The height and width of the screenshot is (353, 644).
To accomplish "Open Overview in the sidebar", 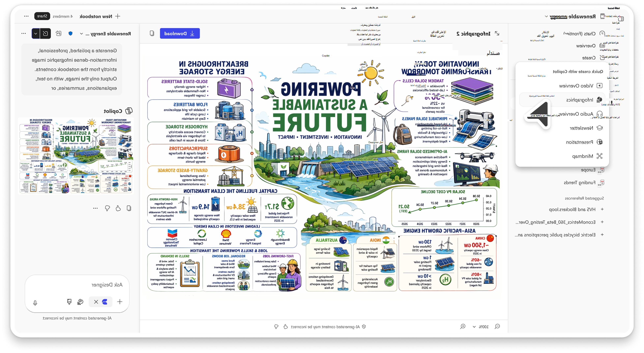I will coord(590,46).
